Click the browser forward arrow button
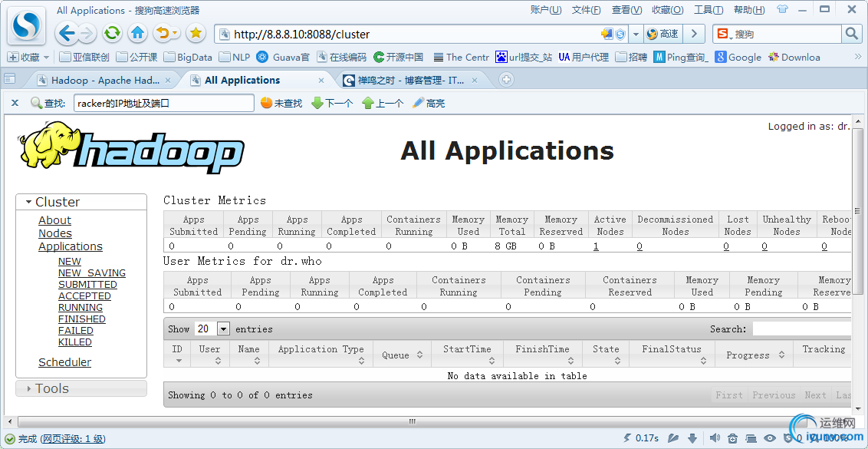Image resolution: width=868 pixels, height=449 pixels. 87,34
